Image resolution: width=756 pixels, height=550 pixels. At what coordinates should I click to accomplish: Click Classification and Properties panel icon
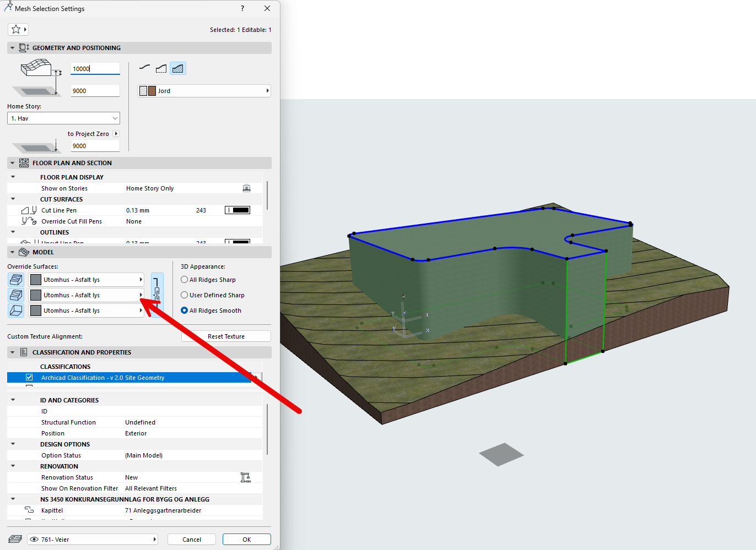[x=24, y=352]
